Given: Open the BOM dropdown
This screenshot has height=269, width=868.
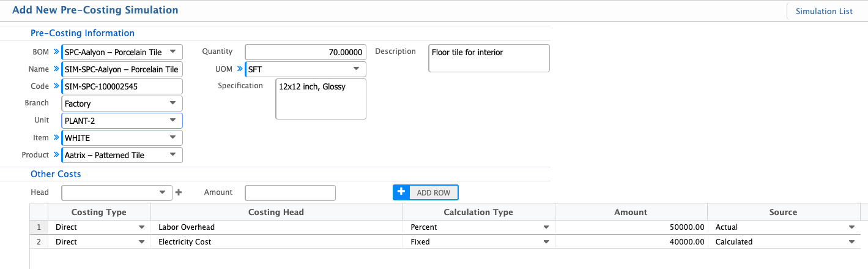Looking at the screenshot, I should tap(172, 52).
